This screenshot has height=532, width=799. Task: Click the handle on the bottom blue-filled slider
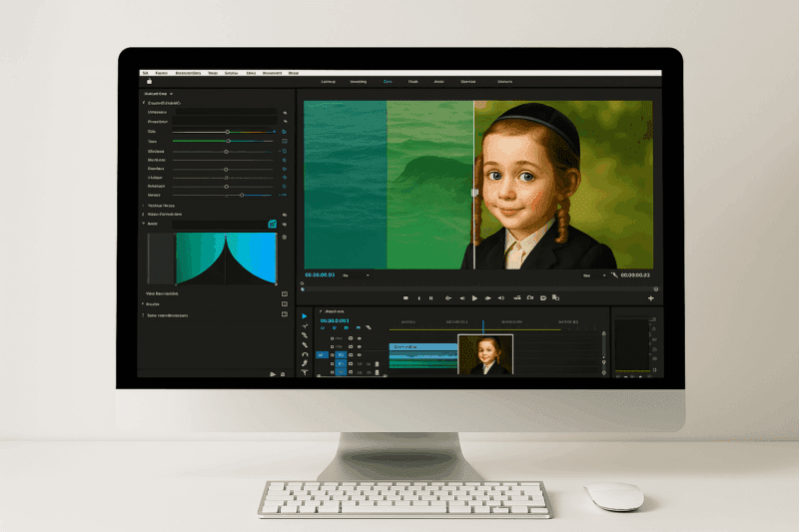tap(242, 195)
